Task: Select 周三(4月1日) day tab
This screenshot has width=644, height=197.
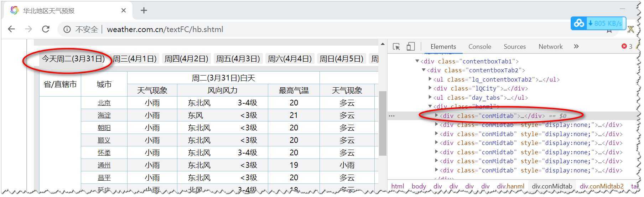Action: tap(135, 59)
